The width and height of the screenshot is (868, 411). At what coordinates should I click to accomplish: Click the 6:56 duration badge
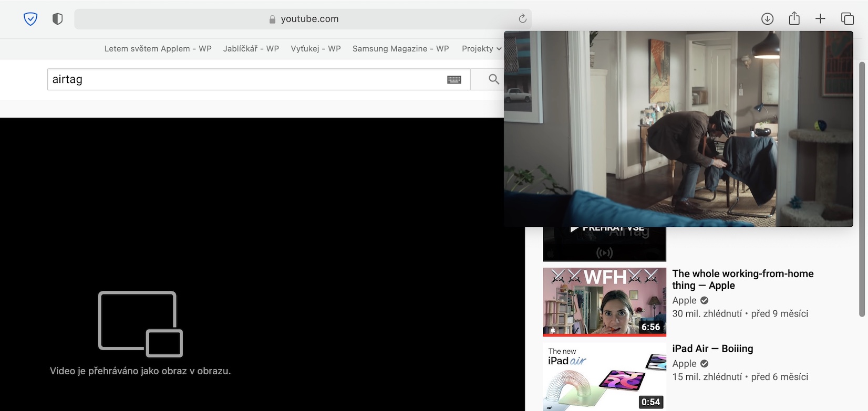(650, 327)
